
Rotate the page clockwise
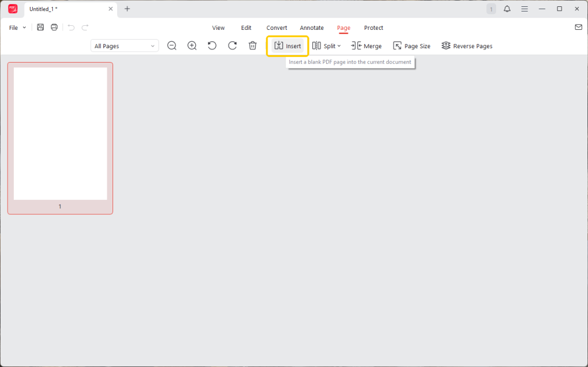(x=232, y=45)
